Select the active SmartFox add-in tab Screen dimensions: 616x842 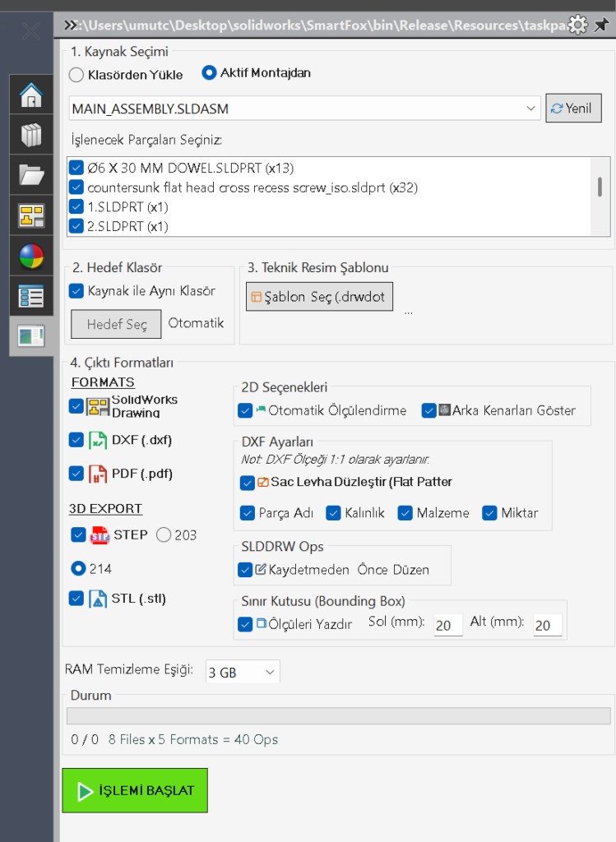coord(31,335)
